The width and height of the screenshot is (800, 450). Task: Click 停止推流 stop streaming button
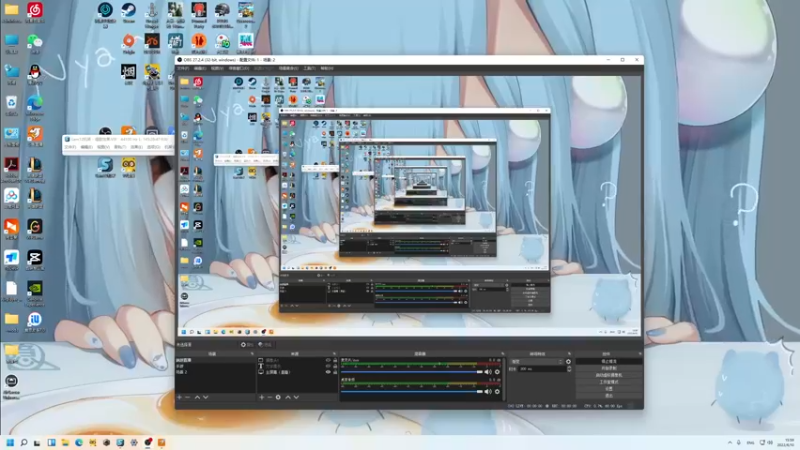coord(609,361)
